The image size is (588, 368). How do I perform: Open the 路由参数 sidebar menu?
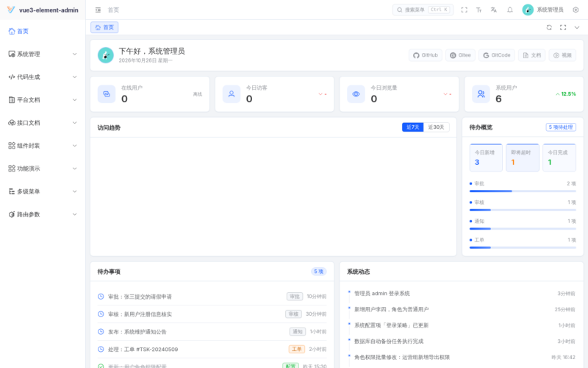pyautogui.click(x=43, y=214)
